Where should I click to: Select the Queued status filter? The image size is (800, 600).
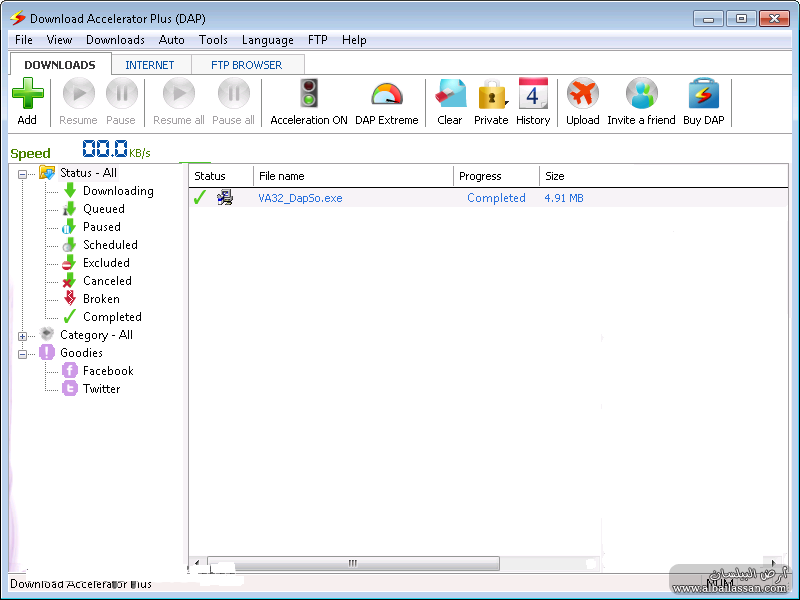tap(104, 209)
